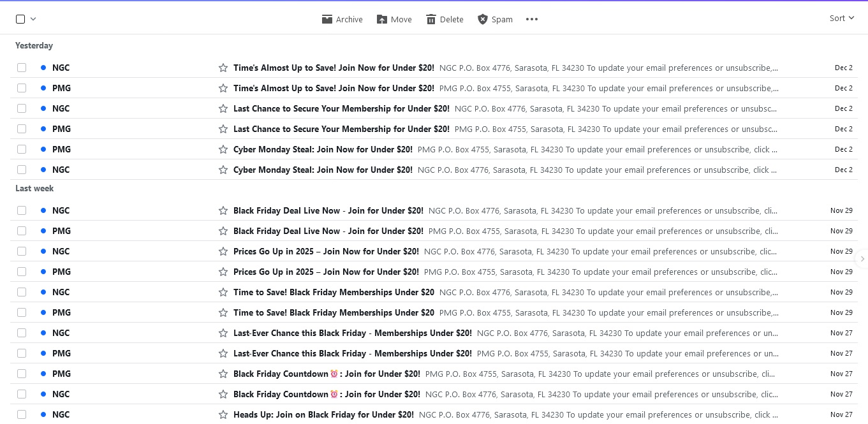This screenshot has height=424, width=868.
Task: Select checkbox for NGC 'Last Chance to Secure' email
Action: pos(22,108)
